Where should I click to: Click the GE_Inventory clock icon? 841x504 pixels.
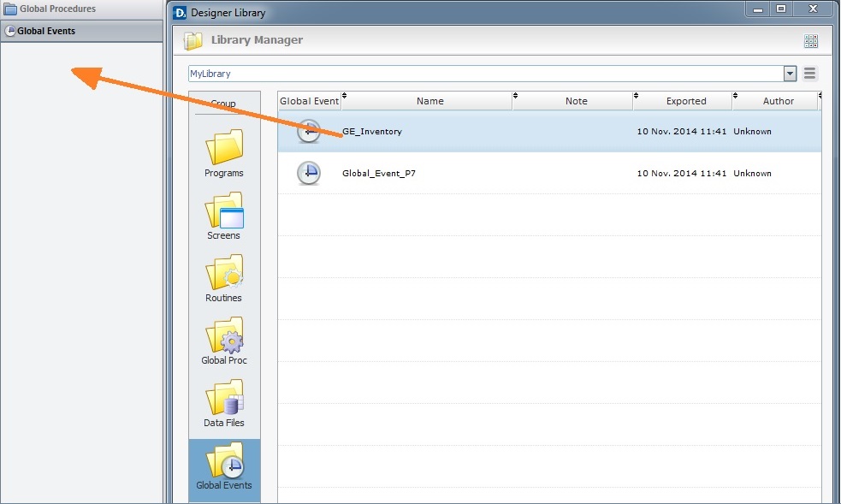coord(309,131)
